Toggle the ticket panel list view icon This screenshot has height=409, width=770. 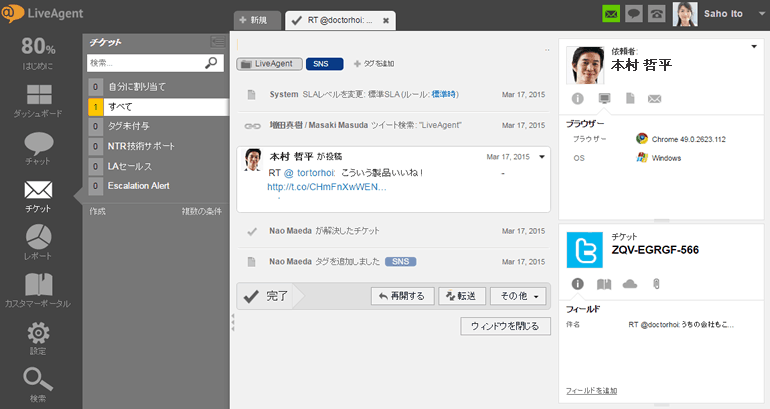coord(218,42)
